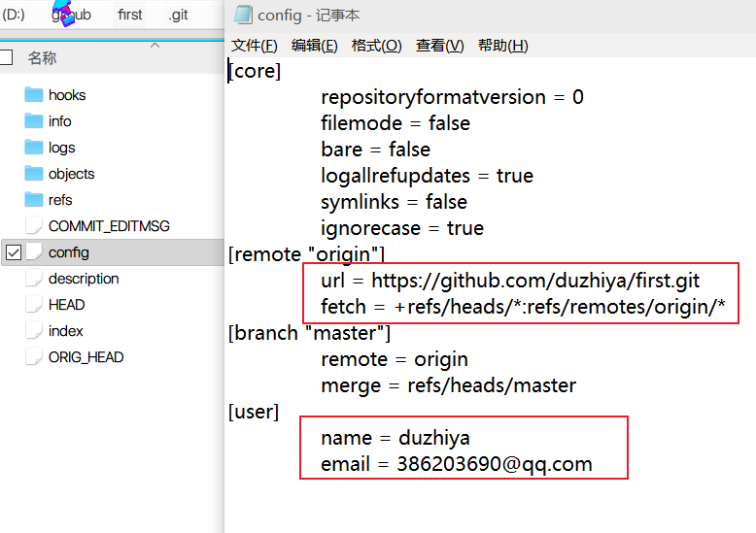The width and height of the screenshot is (756, 533).
Task: Click the bare = false line
Action: [376, 150]
